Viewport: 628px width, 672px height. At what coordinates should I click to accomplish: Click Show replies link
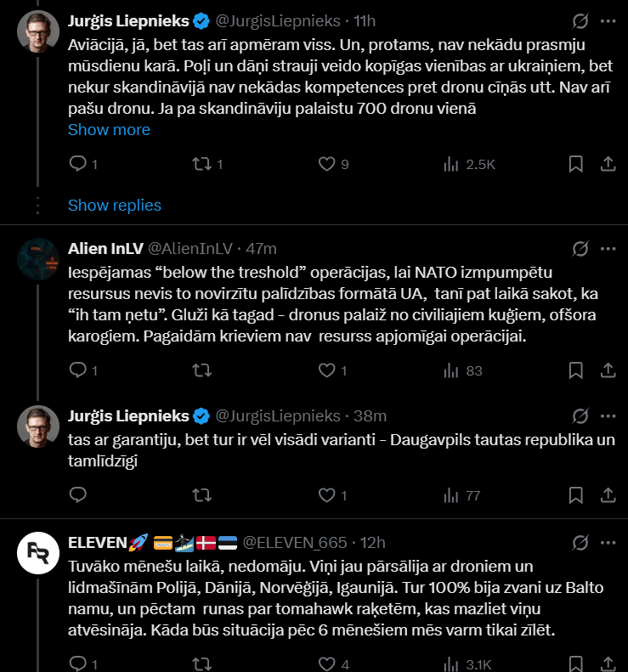pyautogui.click(x=115, y=205)
